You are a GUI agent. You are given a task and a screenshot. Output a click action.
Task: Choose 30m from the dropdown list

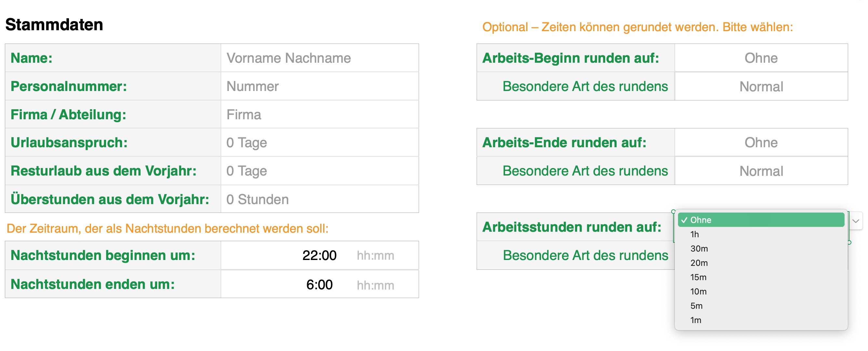[699, 249]
